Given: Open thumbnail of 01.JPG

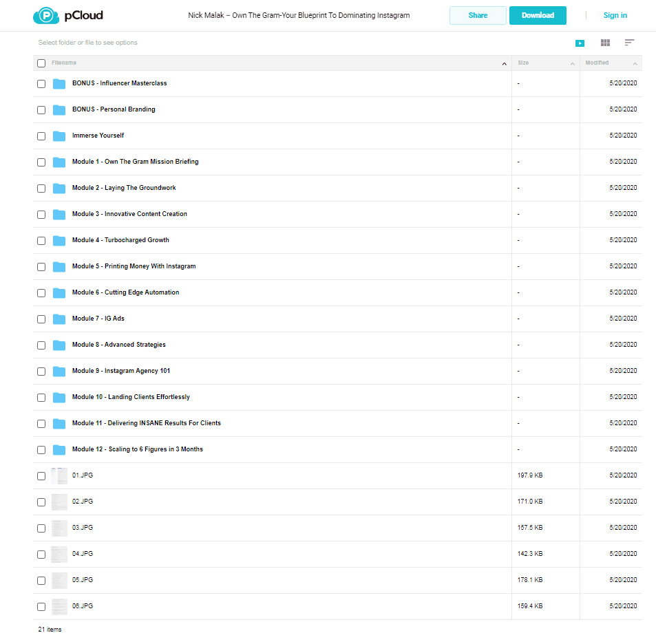Looking at the screenshot, I should 59,476.
